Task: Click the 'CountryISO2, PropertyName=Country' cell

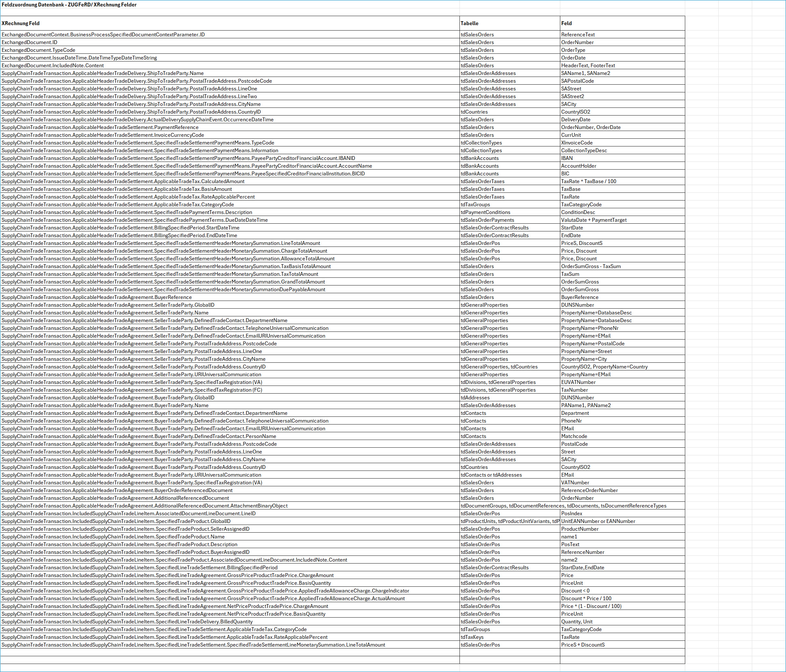Action: coord(622,367)
